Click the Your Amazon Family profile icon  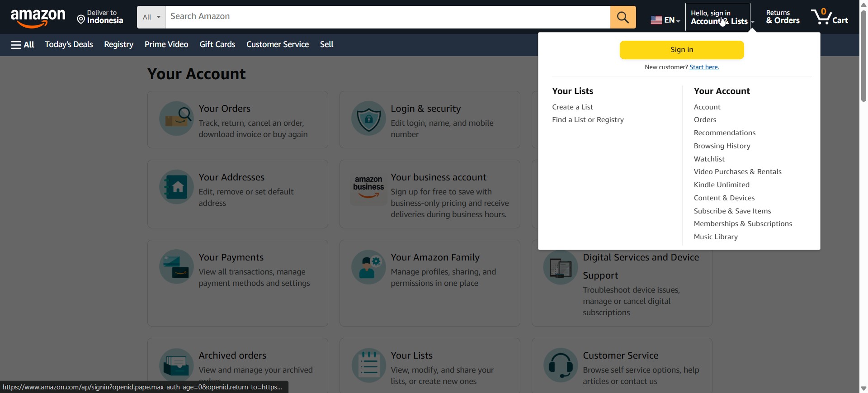click(x=368, y=267)
